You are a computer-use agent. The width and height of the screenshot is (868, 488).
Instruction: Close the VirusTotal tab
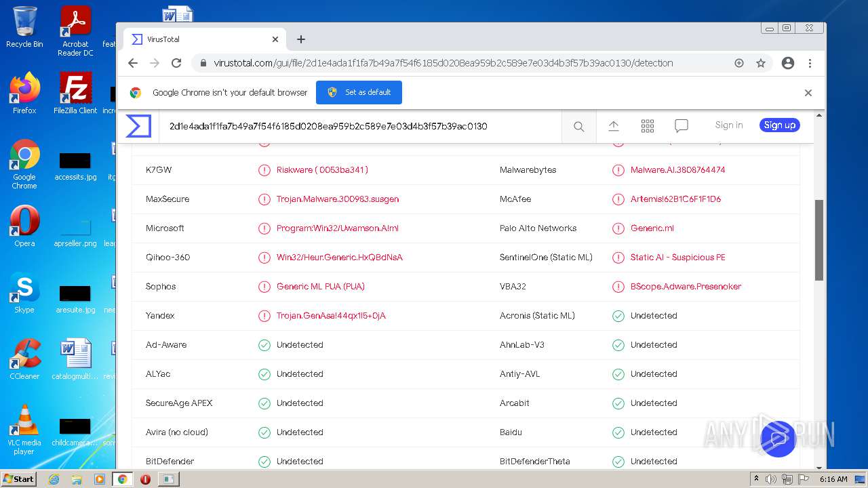(275, 39)
